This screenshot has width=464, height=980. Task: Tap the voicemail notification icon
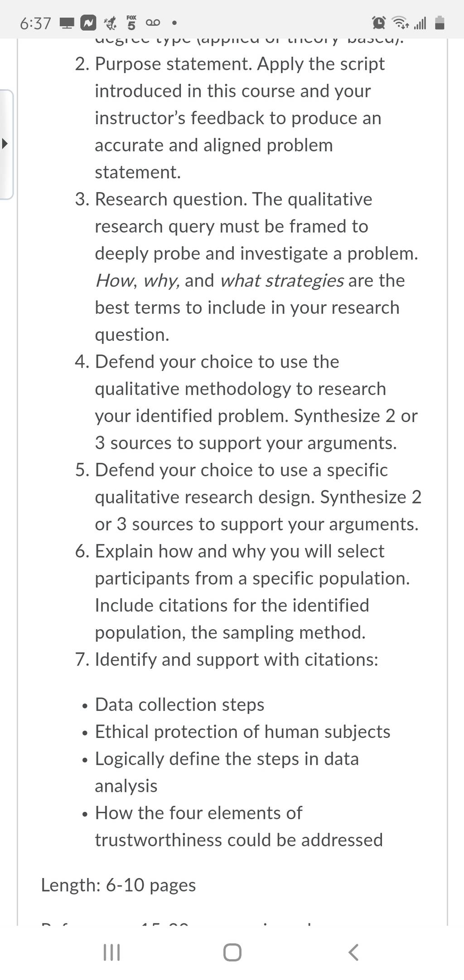coord(153,23)
